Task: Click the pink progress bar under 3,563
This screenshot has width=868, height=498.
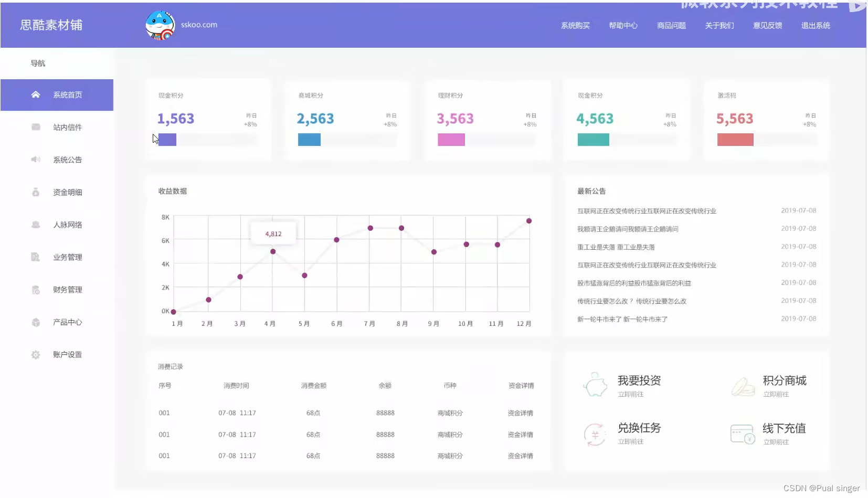Action: tap(451, 140)
